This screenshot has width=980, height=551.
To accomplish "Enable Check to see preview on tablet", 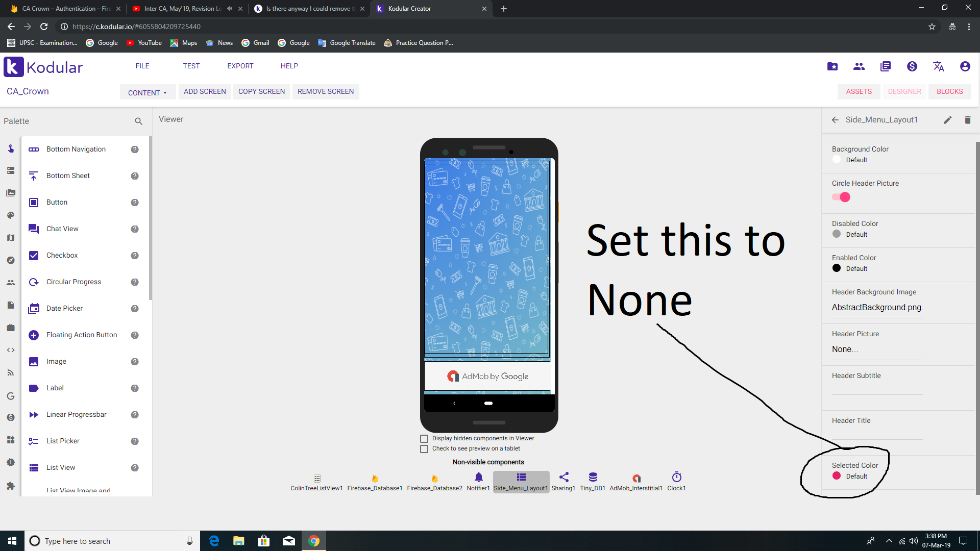I will click(x=424, y=449).
